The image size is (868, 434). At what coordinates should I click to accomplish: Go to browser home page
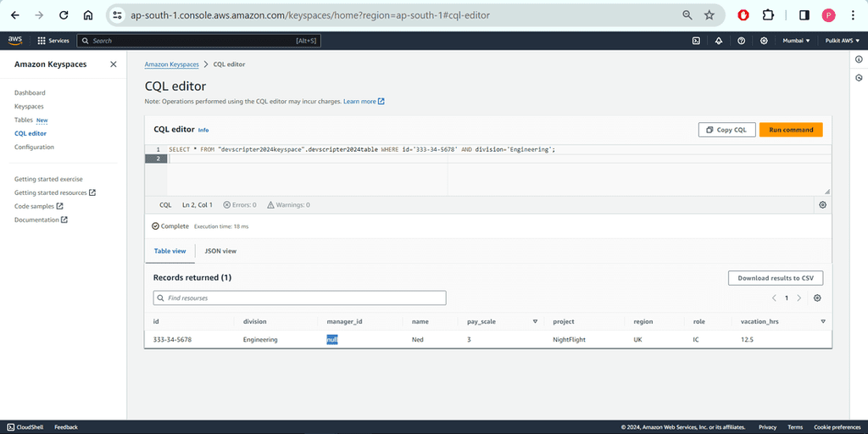click(88, 15)
